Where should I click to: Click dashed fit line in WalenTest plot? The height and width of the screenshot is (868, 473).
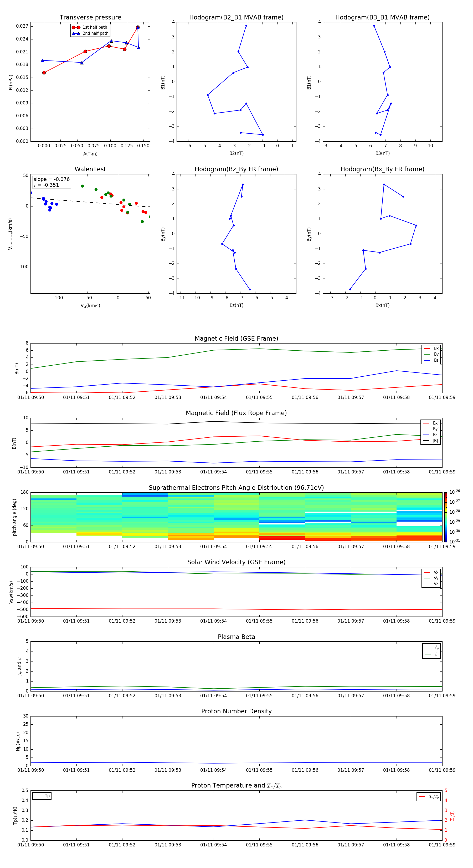tap(90, 202)
